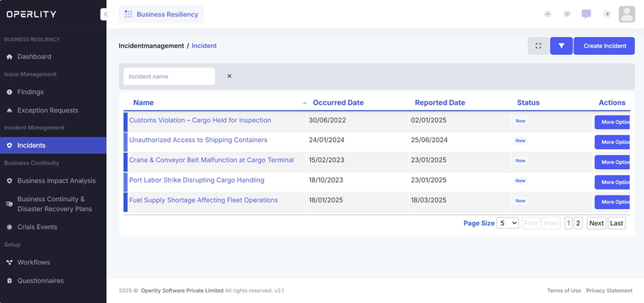Viewport: 644px width, 303px height.
Task: Open the Page Size dropdown
Action: point(508,223)
